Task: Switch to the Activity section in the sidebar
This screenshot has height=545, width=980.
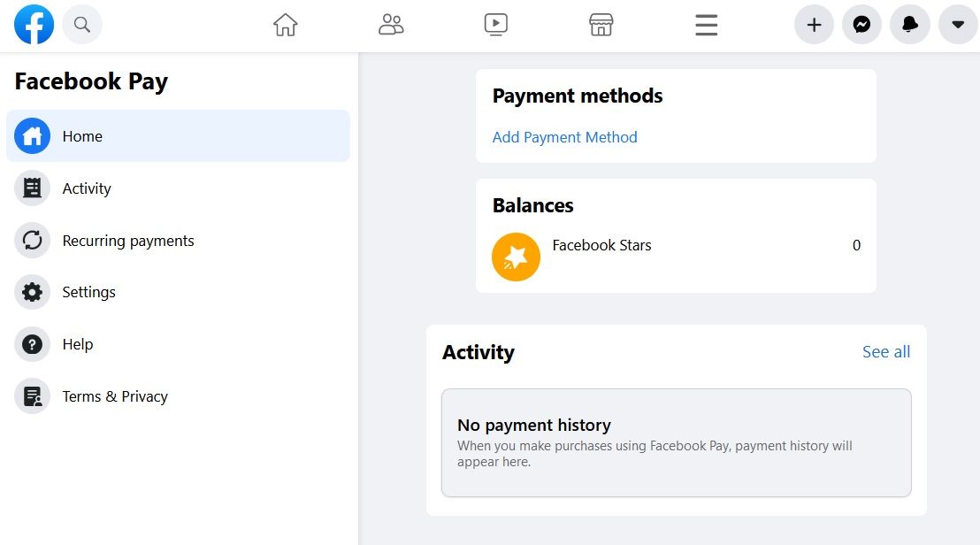Action: pos(87,188)
